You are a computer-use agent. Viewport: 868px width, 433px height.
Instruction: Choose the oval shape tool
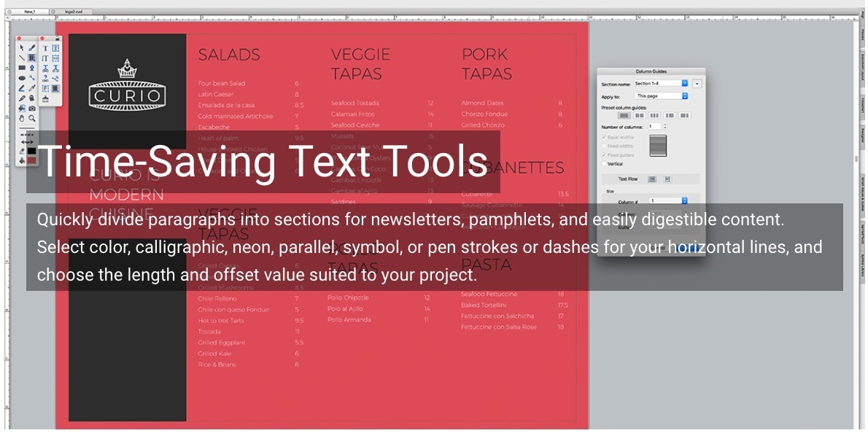pyautogui.click(x=22, y=78)
